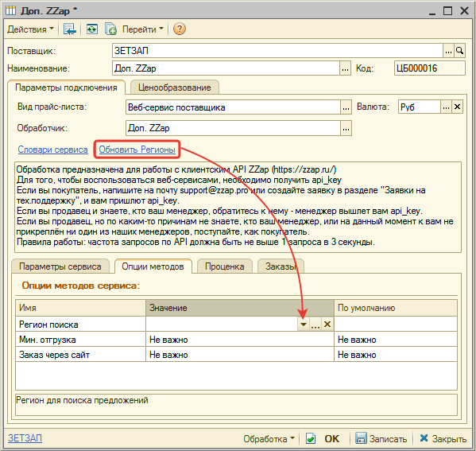Click the refresh icon in the toolbar
Screen dimensions: 476x451
pos(91,29)
